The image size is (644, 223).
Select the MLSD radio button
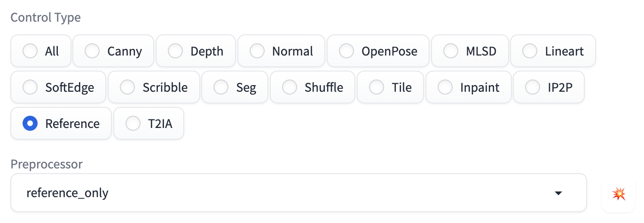pyautogui.click(x=451, y=51)
